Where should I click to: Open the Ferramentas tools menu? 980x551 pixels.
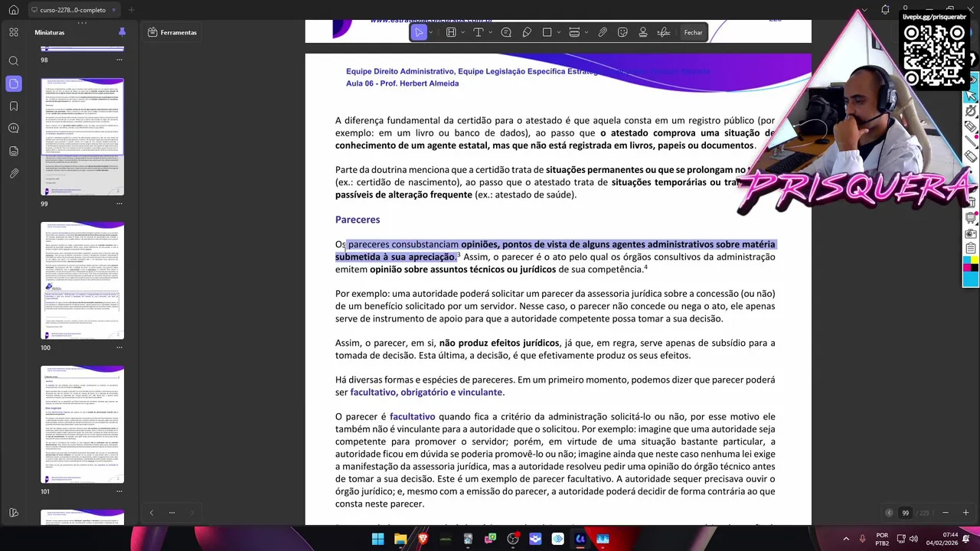click(172, 32)
